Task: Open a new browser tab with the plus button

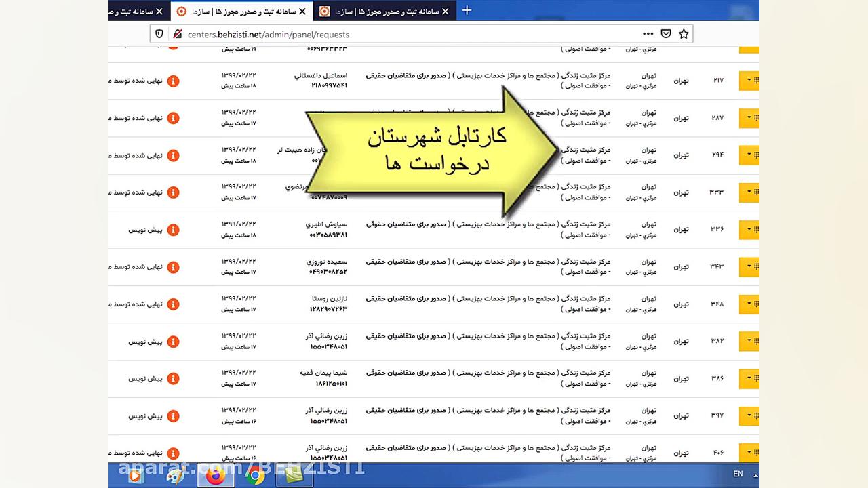Action: pyautogui.click(x=467, y=11)
